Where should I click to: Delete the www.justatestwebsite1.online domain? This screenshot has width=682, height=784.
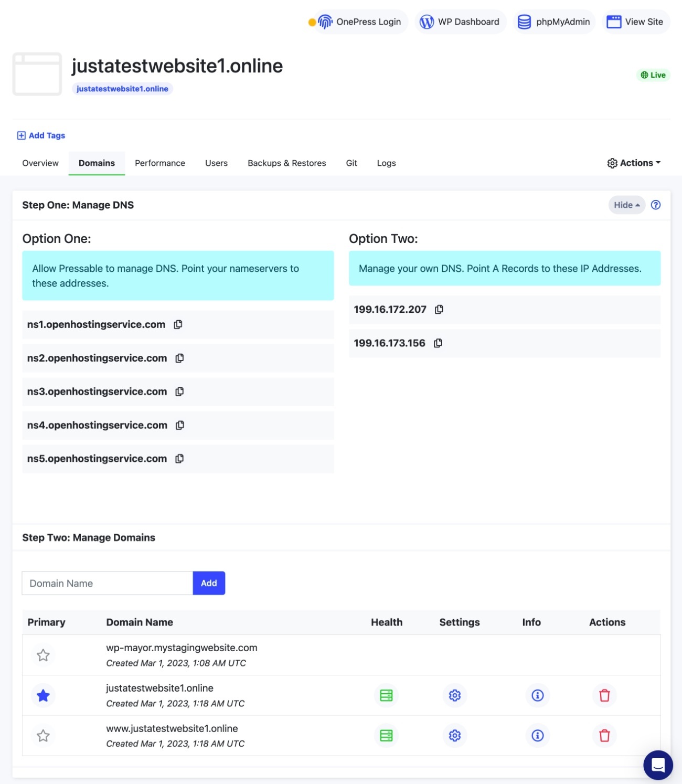[604, 736]
